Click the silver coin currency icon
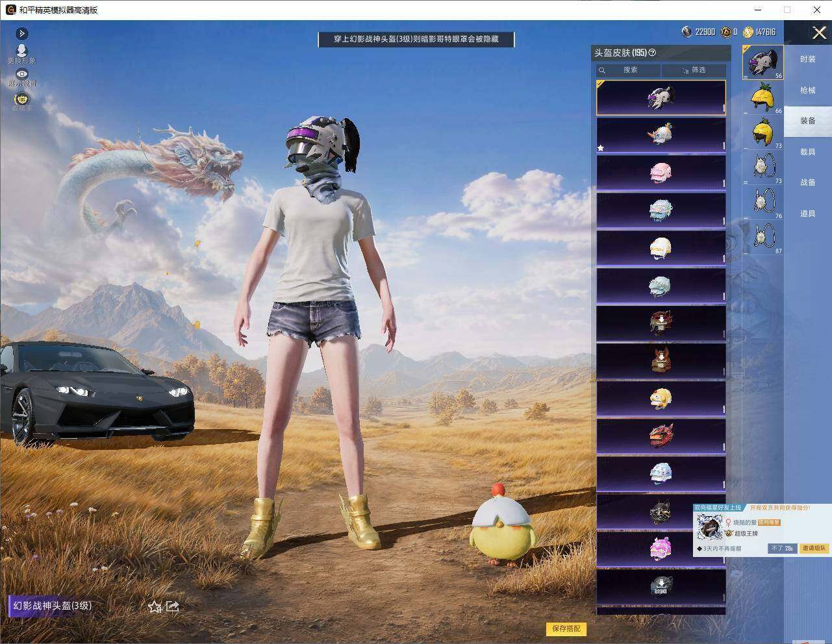The image size is (832, 644). point(687,32)
